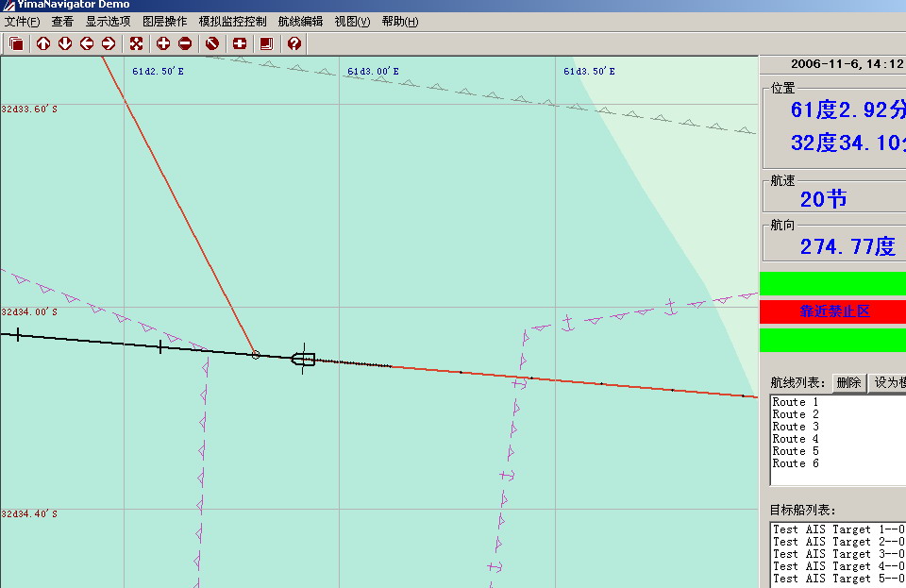Open the 视图(V) menu
Viewport: 906px width, 588px height.
coord(352,22)
